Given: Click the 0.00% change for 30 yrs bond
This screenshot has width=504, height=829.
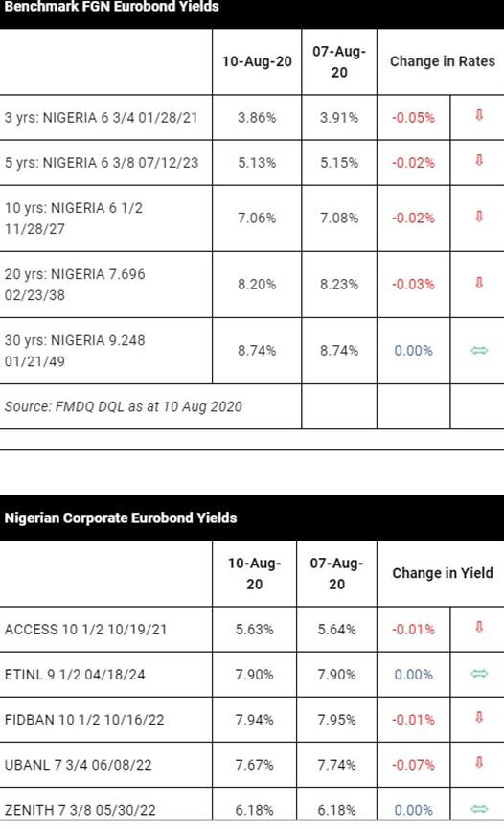Looking at the screenshot, I should pos(413,351).
